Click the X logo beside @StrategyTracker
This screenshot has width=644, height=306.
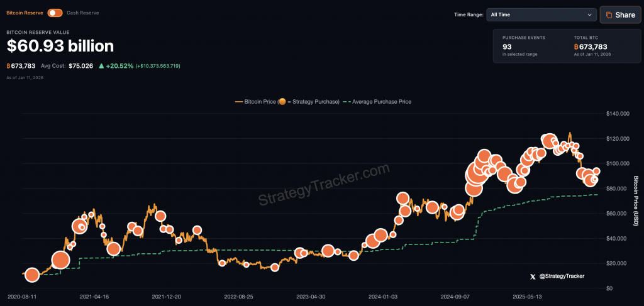pos(533,276)
